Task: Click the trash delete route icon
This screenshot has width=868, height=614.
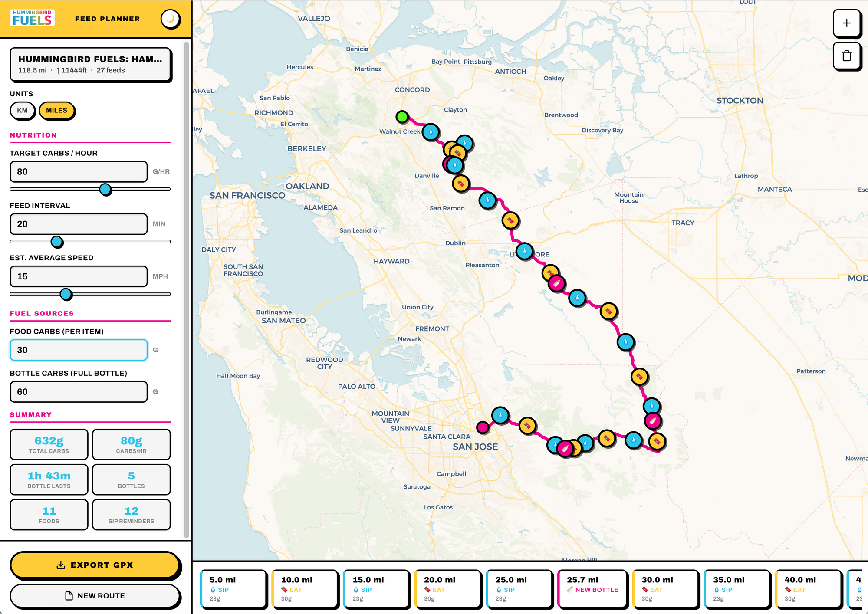Action: point(846,56)
